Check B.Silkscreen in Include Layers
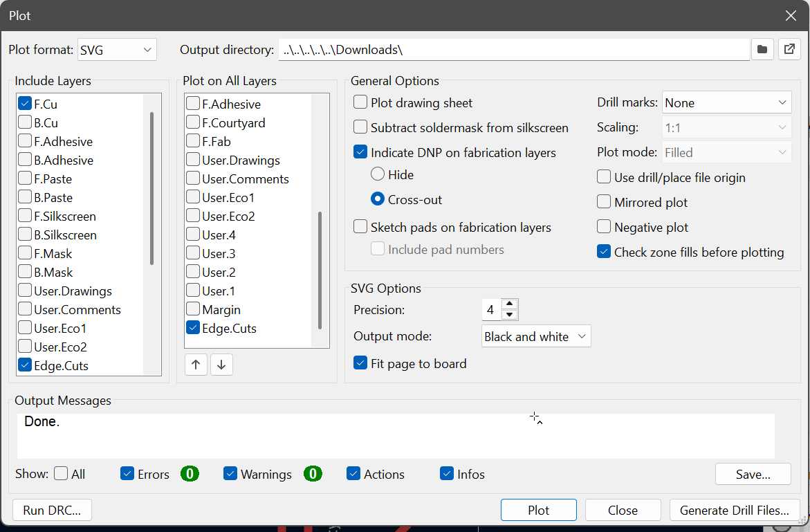This screenshot has width=810, height=532. point(25,235)
